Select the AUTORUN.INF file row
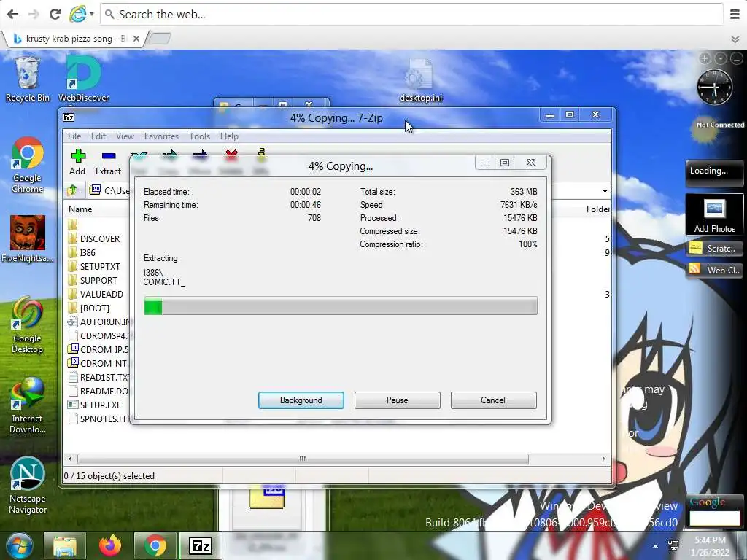747x560 pixels. [98, 322]
